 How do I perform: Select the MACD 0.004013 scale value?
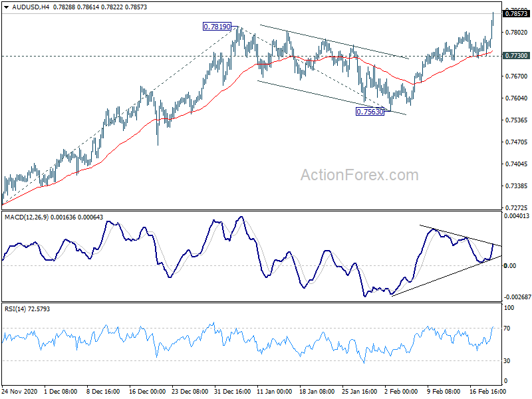(x=517, y=215)
